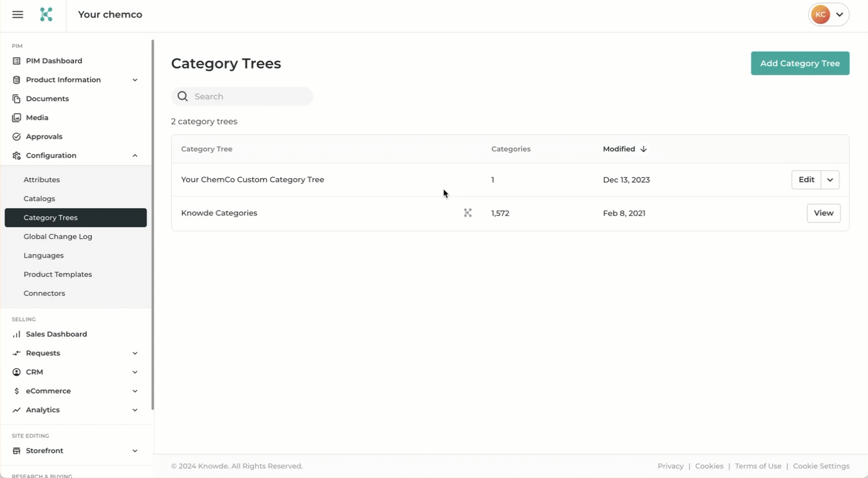Click the Media icon in the sidebar
Viewport: 868px width, 478px height.
[x=16, y=117]
